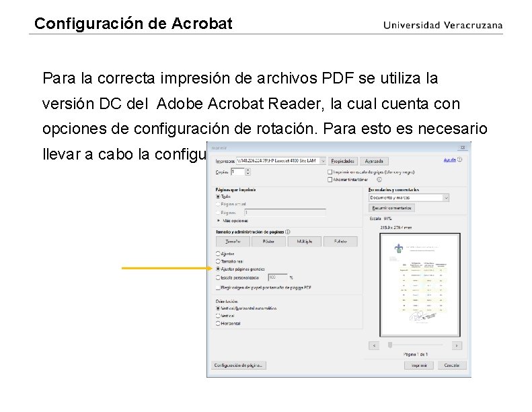Click the info icon next to Ayuda
532x412 pixels.
460,160
